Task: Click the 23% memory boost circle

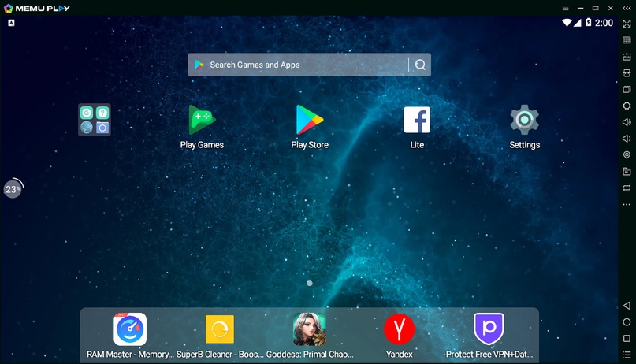Action: click(x=13, y=189)
